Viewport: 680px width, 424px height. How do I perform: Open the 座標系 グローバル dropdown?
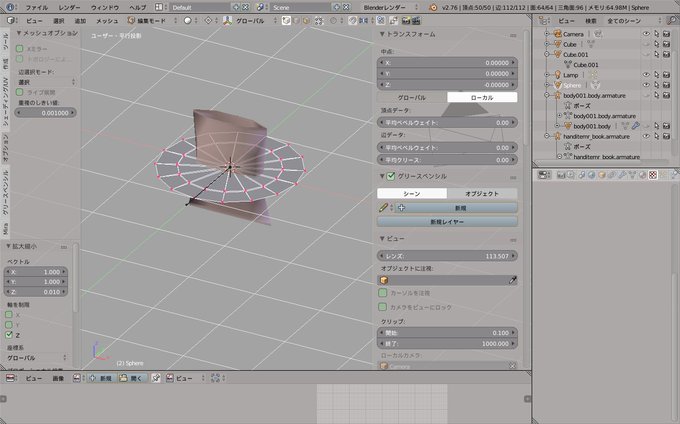[36, 358]
